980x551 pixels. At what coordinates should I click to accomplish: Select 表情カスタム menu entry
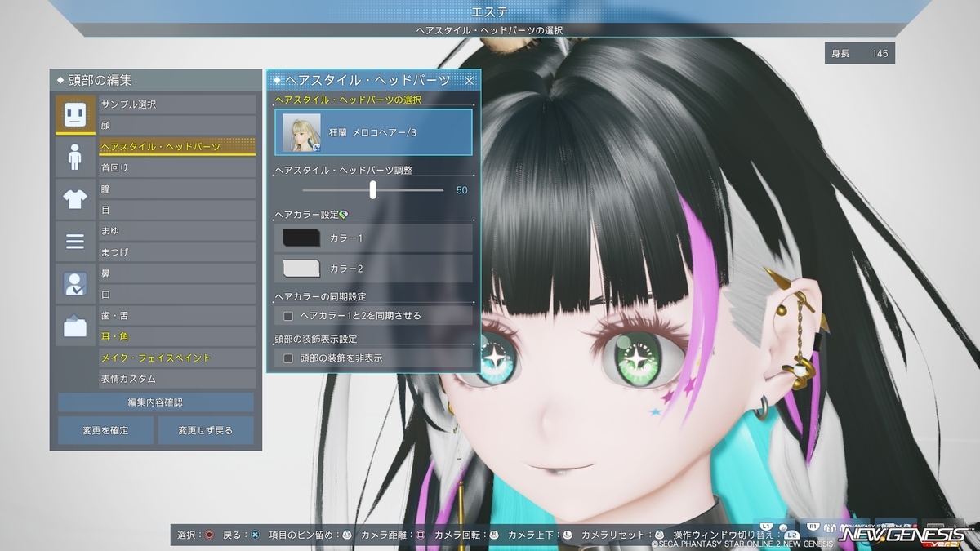point(177,379)
